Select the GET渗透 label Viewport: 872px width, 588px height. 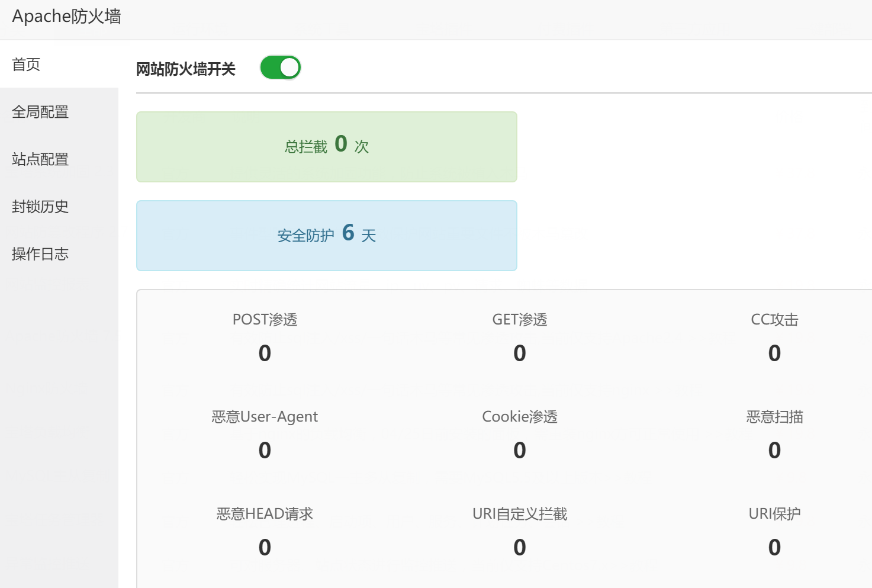pos(520,320)
